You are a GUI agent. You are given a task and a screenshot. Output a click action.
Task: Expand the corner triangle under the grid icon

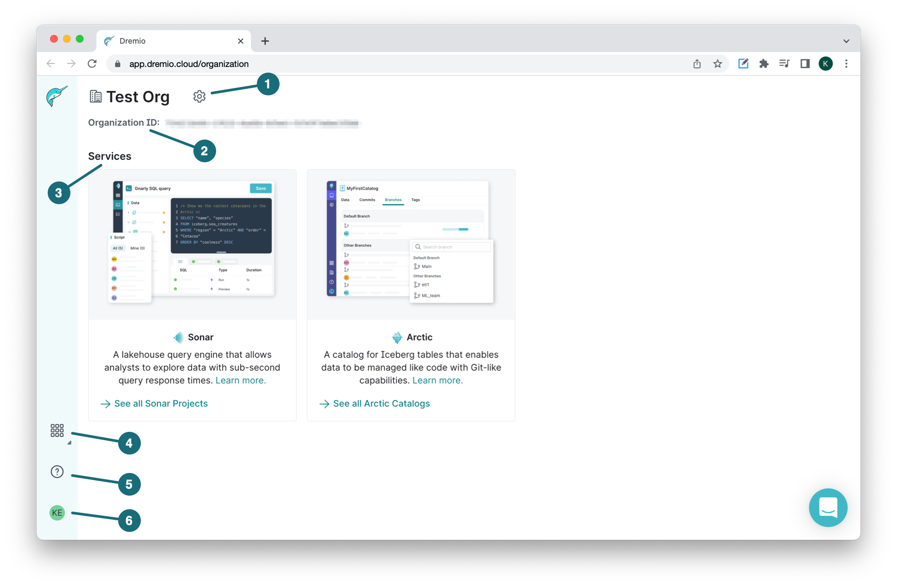coord(68,443)
